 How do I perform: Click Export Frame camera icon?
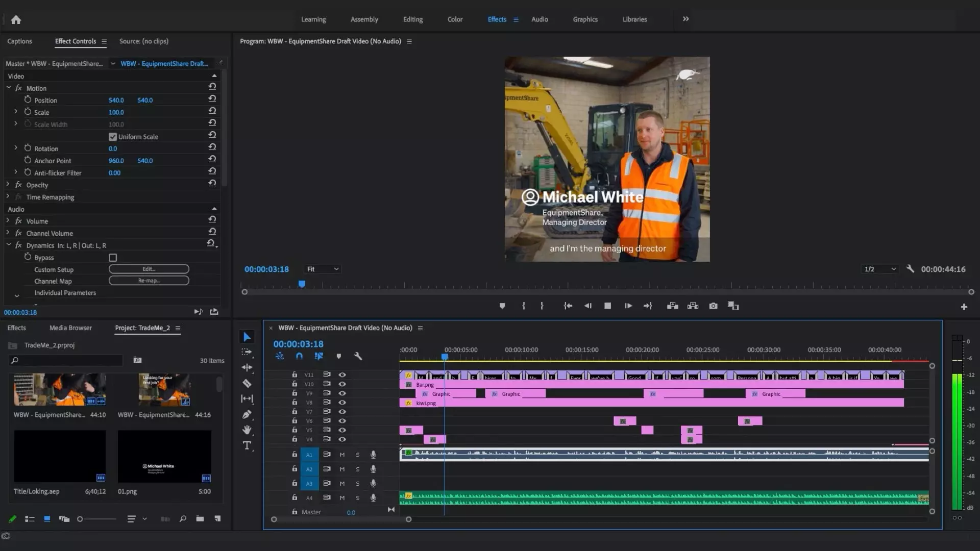click(713, 306)
